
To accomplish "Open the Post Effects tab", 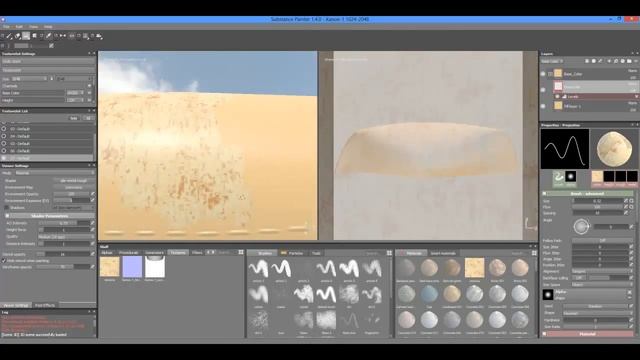I will pyautogui.click(x=45, y=305).
